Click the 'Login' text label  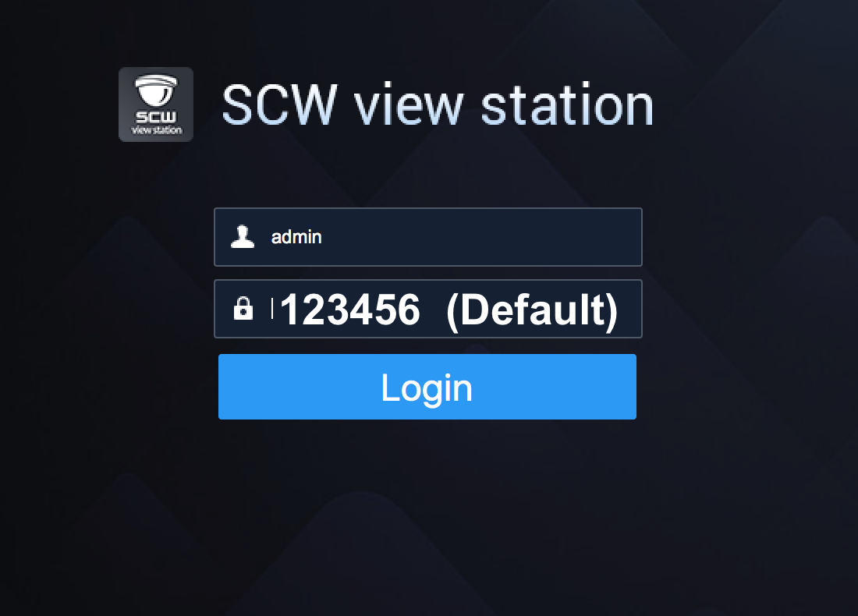(x=427, y=388)
